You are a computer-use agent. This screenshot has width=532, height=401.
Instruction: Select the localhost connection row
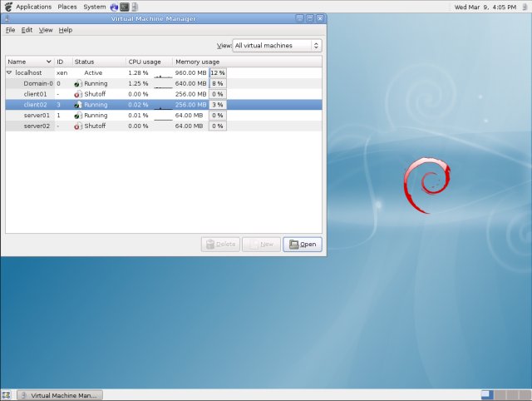point(164,72)
